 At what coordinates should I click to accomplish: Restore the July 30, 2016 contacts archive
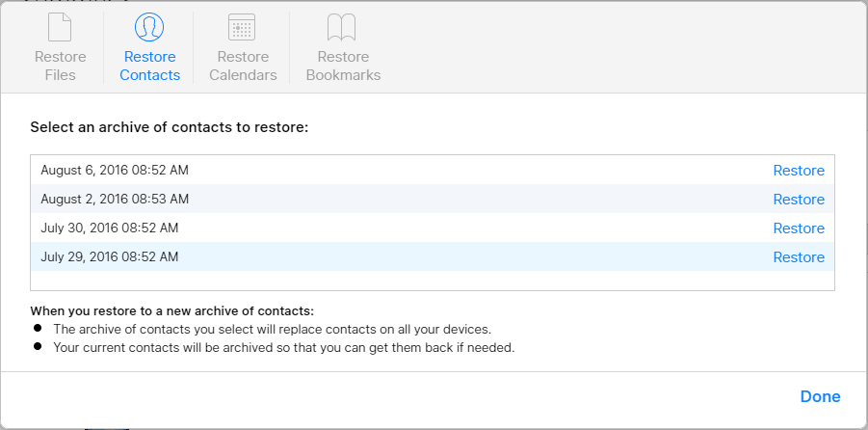798,228
